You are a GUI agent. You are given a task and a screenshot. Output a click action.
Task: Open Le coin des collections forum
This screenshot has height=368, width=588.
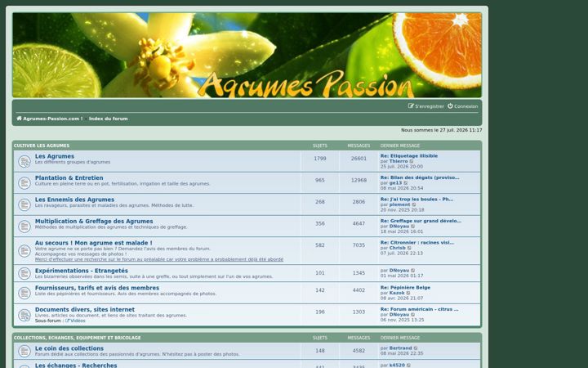69,348
